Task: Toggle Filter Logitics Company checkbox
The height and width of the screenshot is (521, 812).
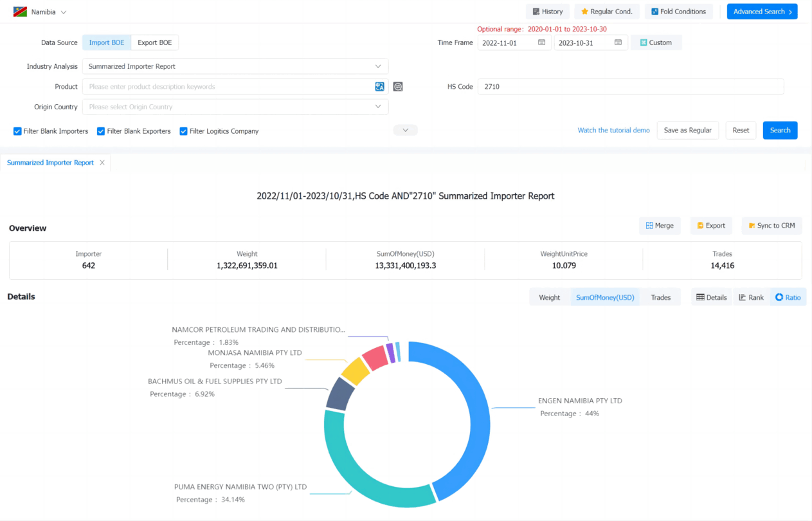Action: [x=183, y=131]
